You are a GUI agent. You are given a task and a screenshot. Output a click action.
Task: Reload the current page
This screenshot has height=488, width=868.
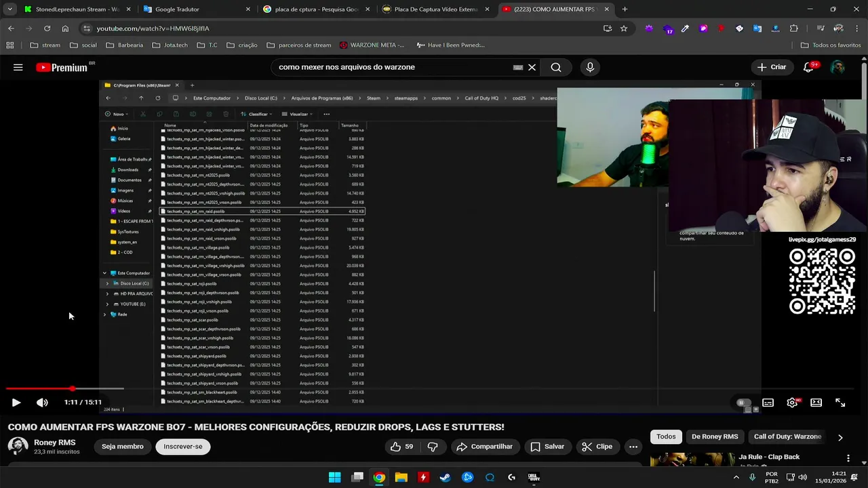point(47,28)
